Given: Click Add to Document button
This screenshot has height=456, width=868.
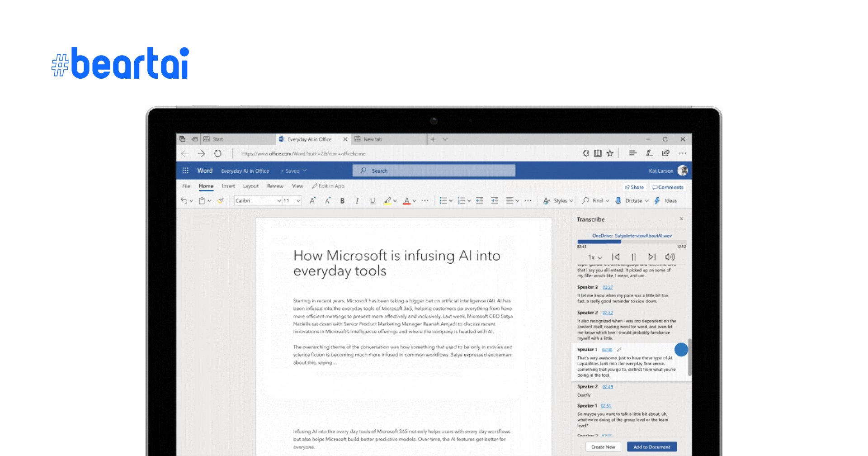Looking at the screenshot, I should pos(651,447).
